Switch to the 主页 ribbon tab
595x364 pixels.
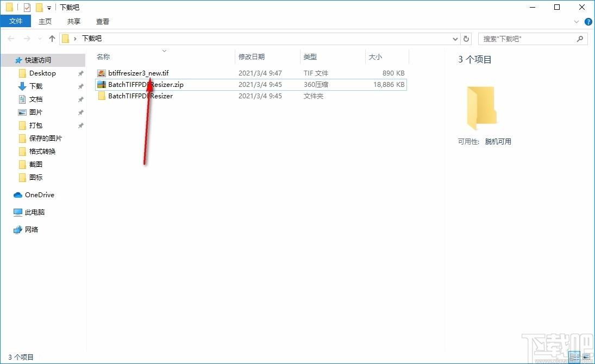pyautogui.click(x=45, y=21)
